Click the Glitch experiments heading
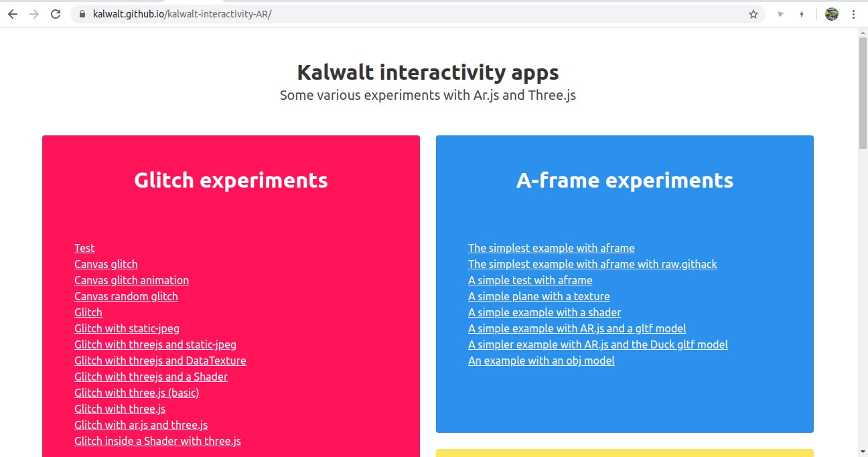Viewport: 868px width, 457px height. 231,180
